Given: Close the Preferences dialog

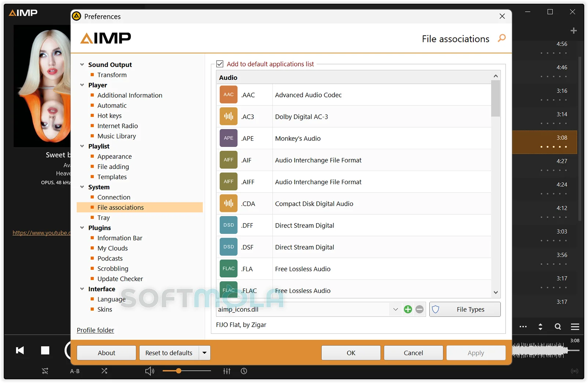Looking at the screenshot, I should coord(502,16).
